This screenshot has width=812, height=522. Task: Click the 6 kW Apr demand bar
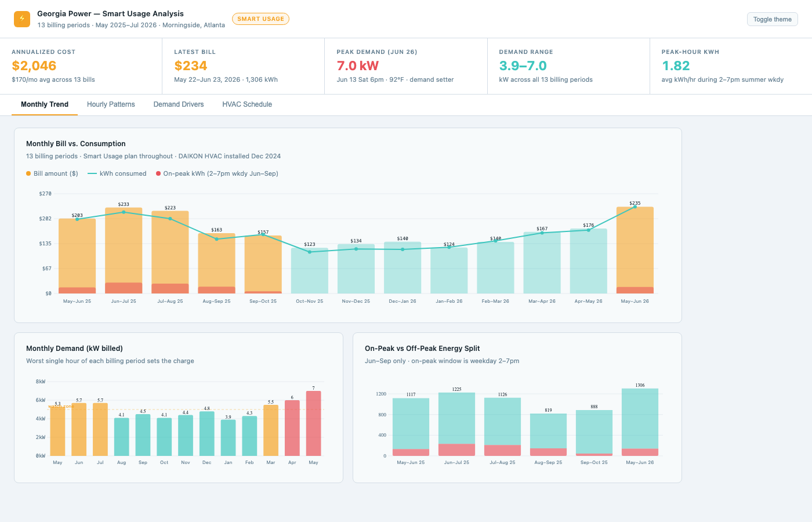tap(292, 428)
